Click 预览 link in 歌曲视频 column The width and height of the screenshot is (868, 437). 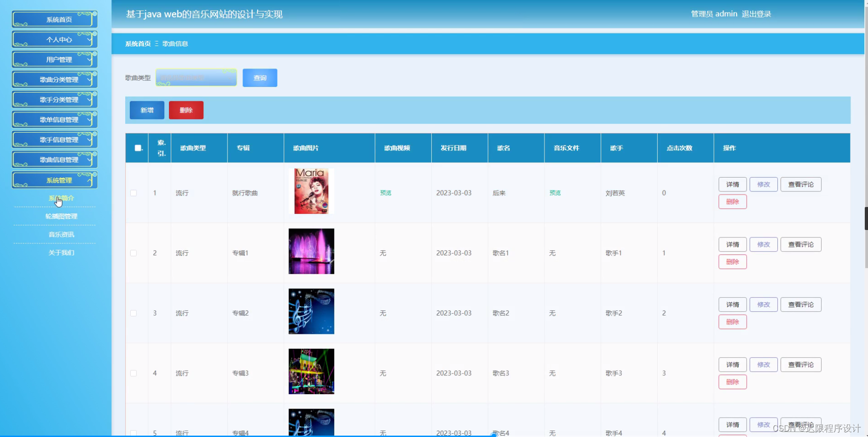tap(386, 193)
